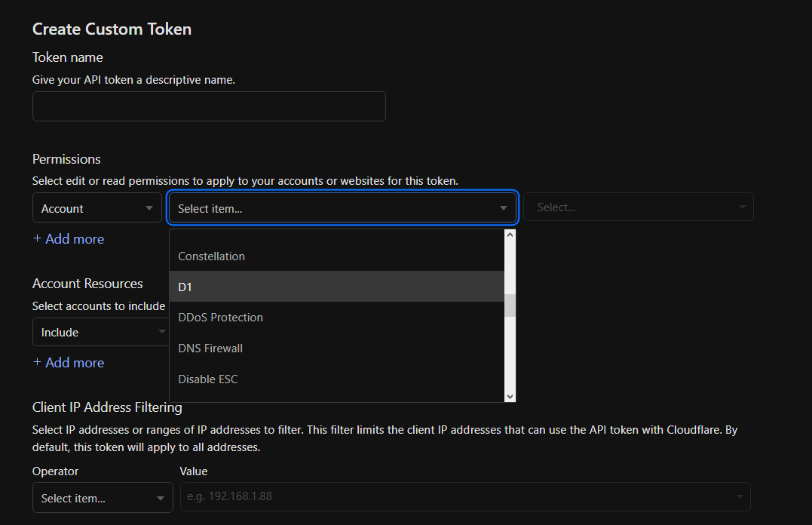This screenshot has width=812, height=525.
Task: Select D1 in the permissions list
Action: pos(185,287)
